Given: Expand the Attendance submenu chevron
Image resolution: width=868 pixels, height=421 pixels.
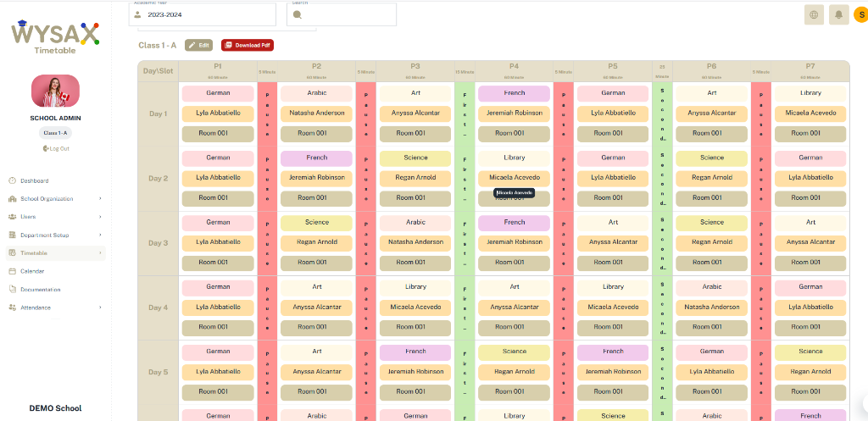Looking at the screenshot, I should pos(100,307).
